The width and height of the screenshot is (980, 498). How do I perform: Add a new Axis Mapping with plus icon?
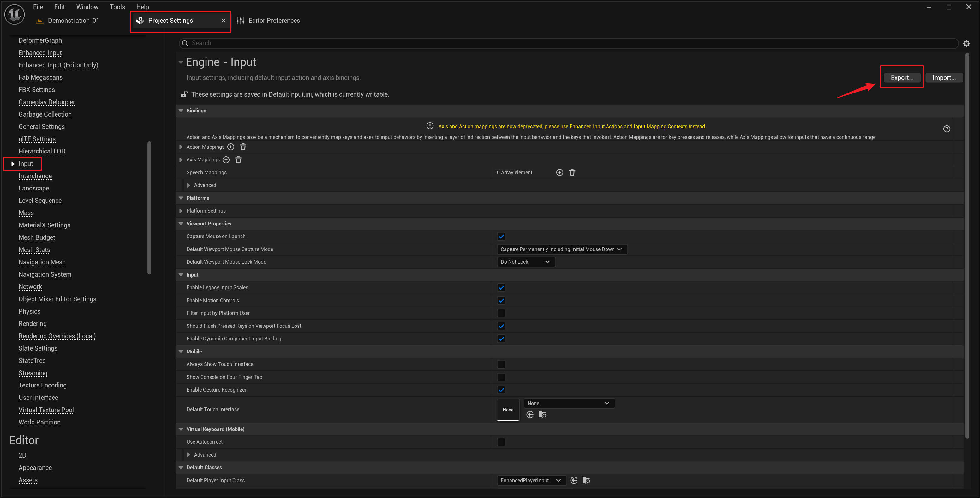pyautogui.click(x=226, y=160)
